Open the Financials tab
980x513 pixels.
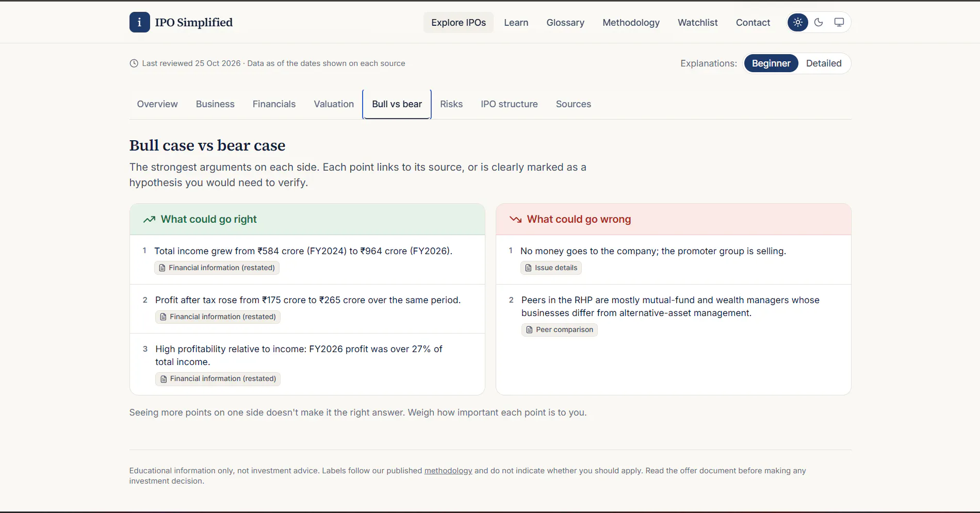point(274,104)
